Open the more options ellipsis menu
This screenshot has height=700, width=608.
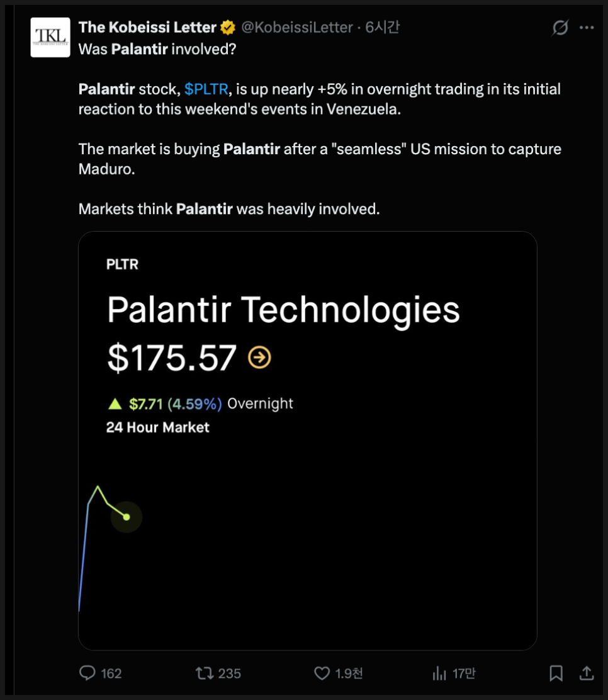click(x=587, y=28)
